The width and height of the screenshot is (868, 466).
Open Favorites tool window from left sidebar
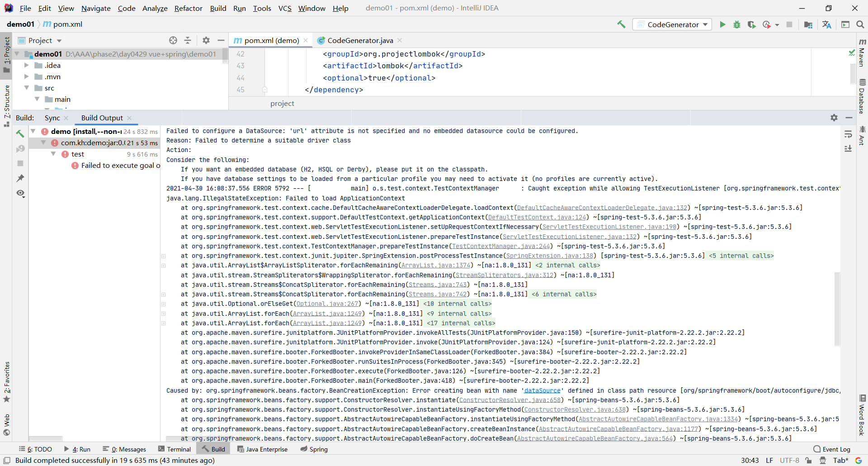coord(7,381)
